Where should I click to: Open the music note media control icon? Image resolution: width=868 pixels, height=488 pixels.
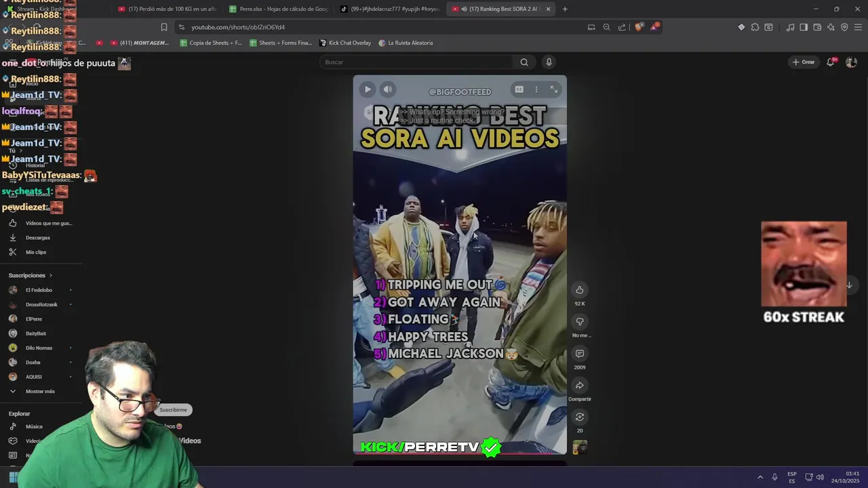(x=790, y=27)
